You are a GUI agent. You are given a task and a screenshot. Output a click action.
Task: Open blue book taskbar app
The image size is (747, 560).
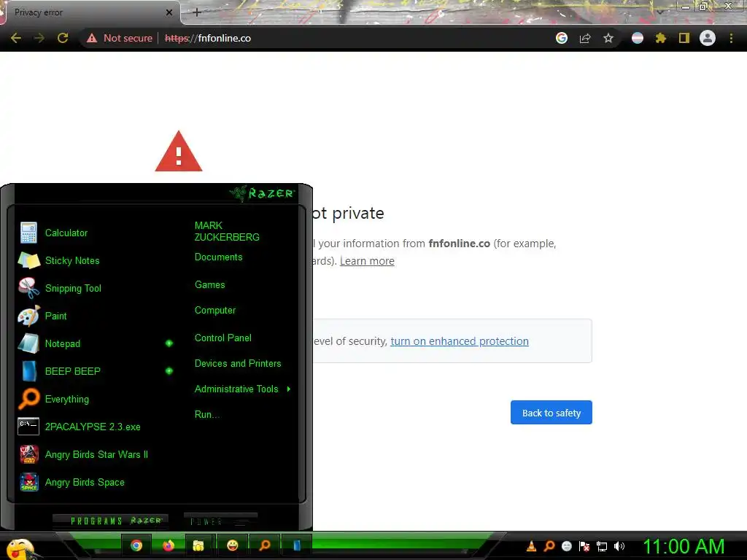pos(297,545)
